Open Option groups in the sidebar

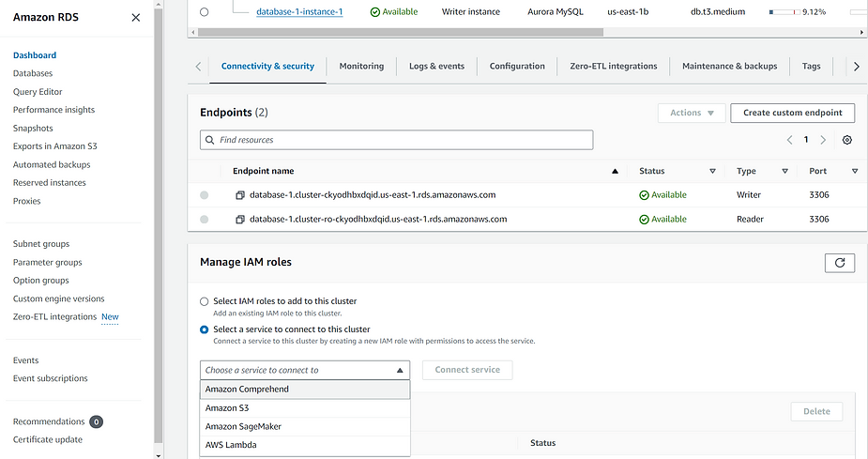(x=41, y=281)
